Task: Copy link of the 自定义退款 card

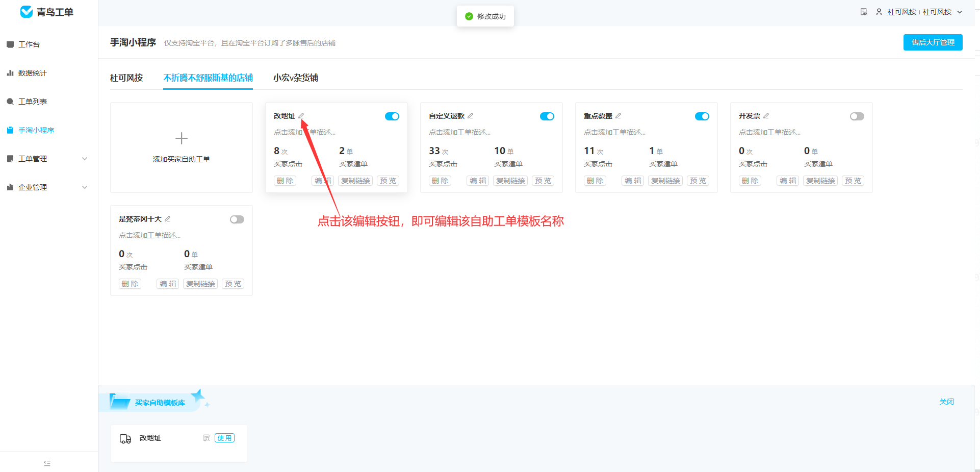Action: (510, 181)
